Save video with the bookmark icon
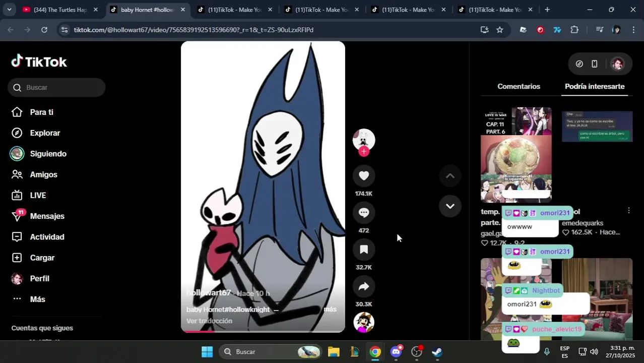This screenshot has height=363, width=644. (x=364, y=249)
